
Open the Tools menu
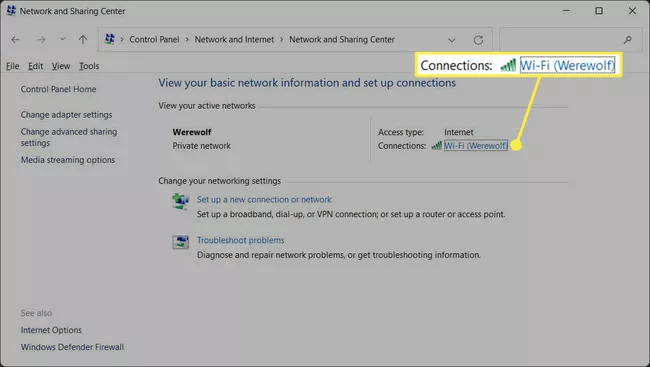click(89, 66)
